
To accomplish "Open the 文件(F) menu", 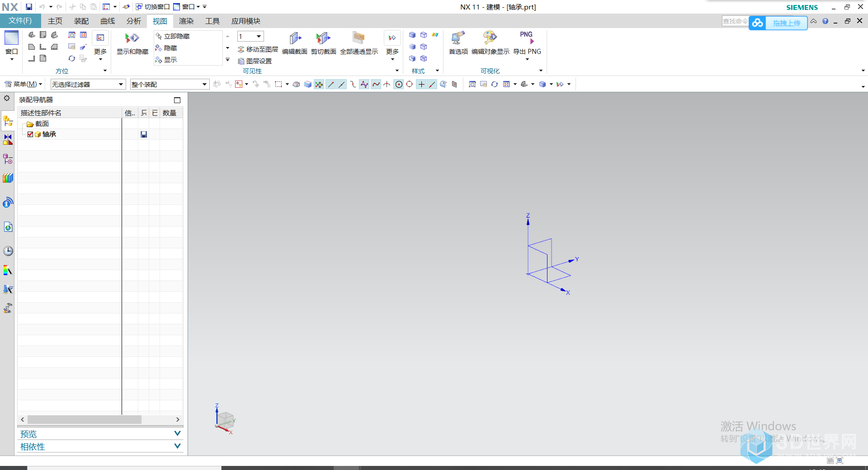I will 20,21.
